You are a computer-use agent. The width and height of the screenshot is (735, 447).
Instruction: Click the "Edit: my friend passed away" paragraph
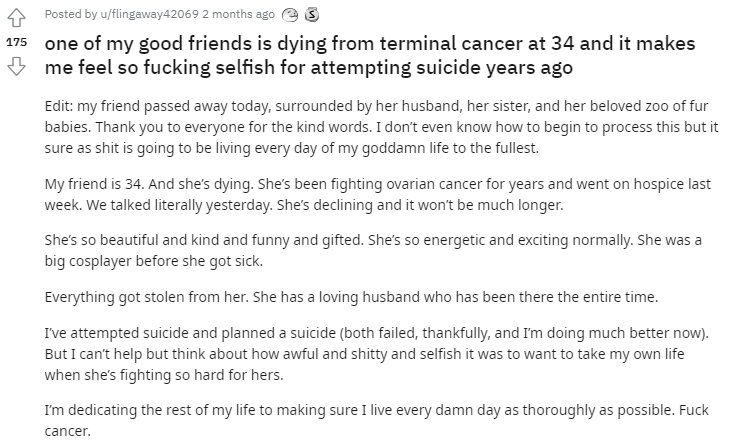click(x=382, y=127)
